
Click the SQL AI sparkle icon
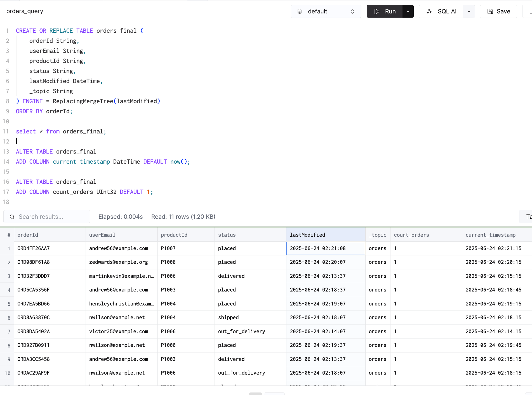429,11
